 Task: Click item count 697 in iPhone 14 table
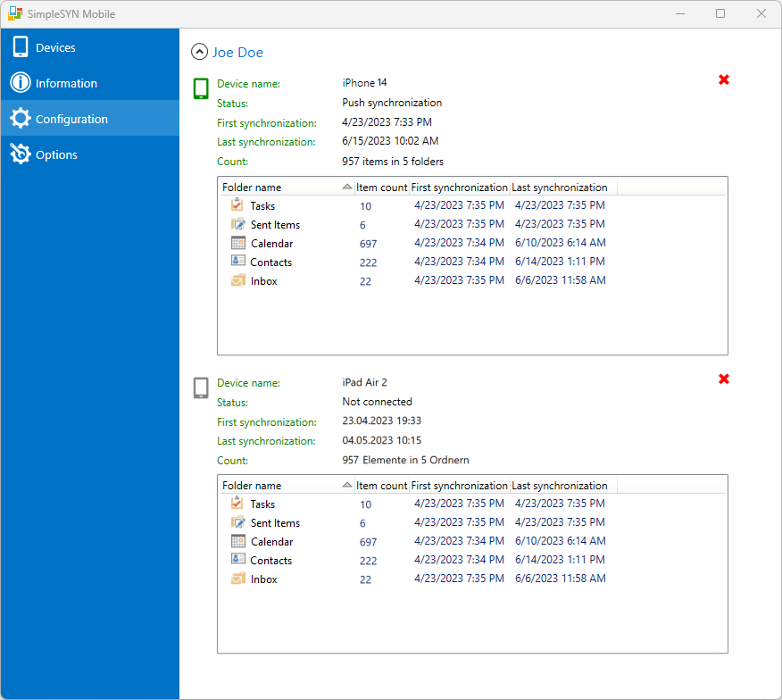tap(368, 244)
